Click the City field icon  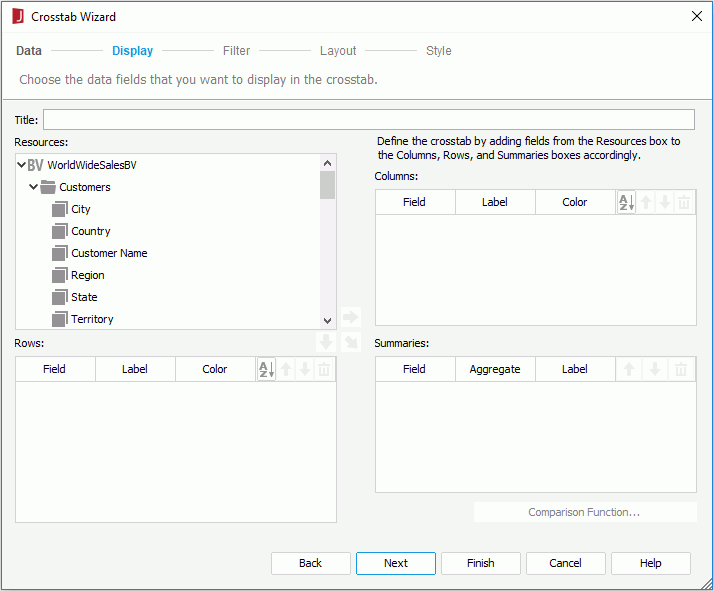click(x=60, y=209)
